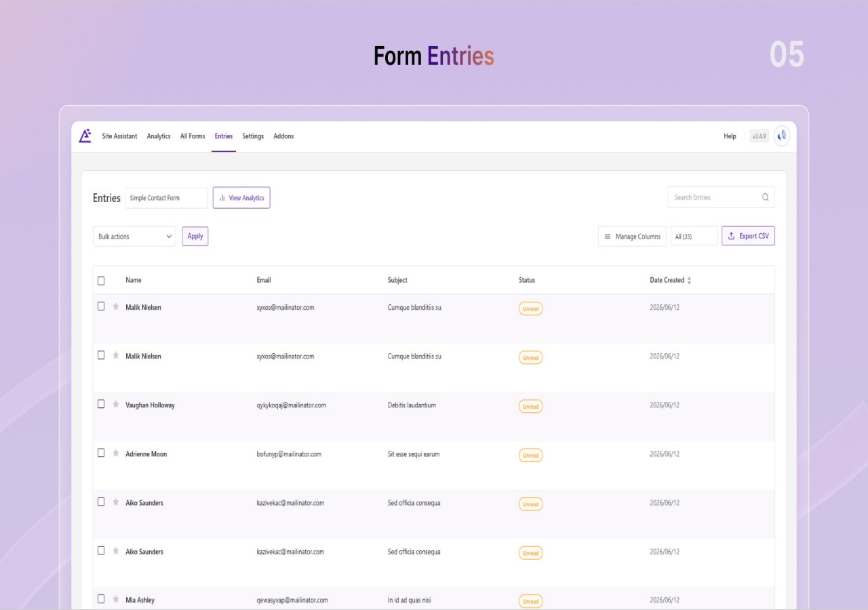Click the magnifier icon in Search Entries
The width and height of the screenshot is (868, 610).
[x=766, y=197]
